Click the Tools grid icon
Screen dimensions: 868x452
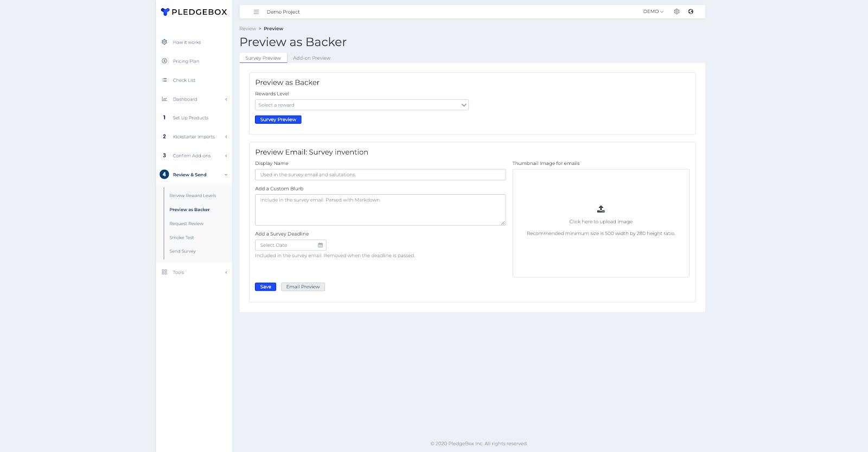click(164, 272)
